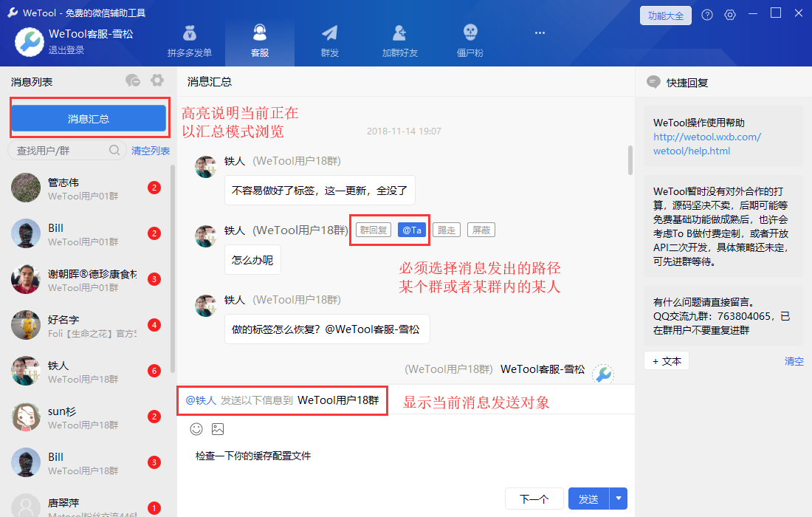Switch to the 拼多多发单 tab
Viewport: 812px width, 517px height.
point(190,41)
